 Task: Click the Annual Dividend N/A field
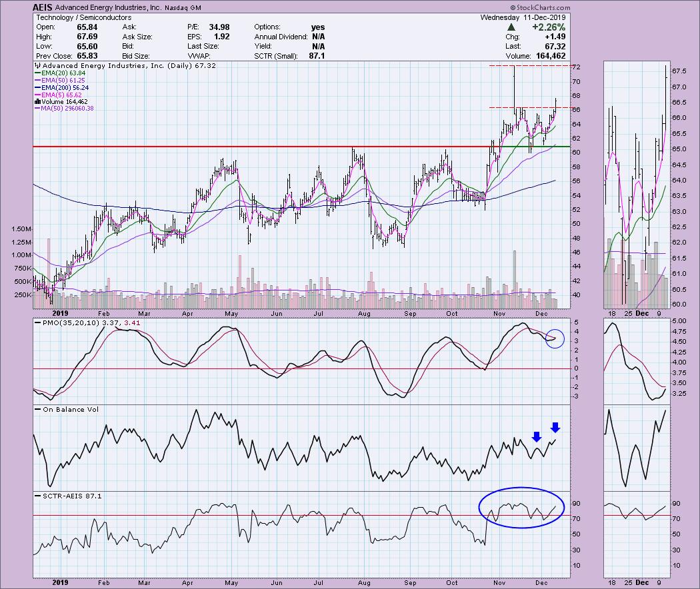coord(289,37)
